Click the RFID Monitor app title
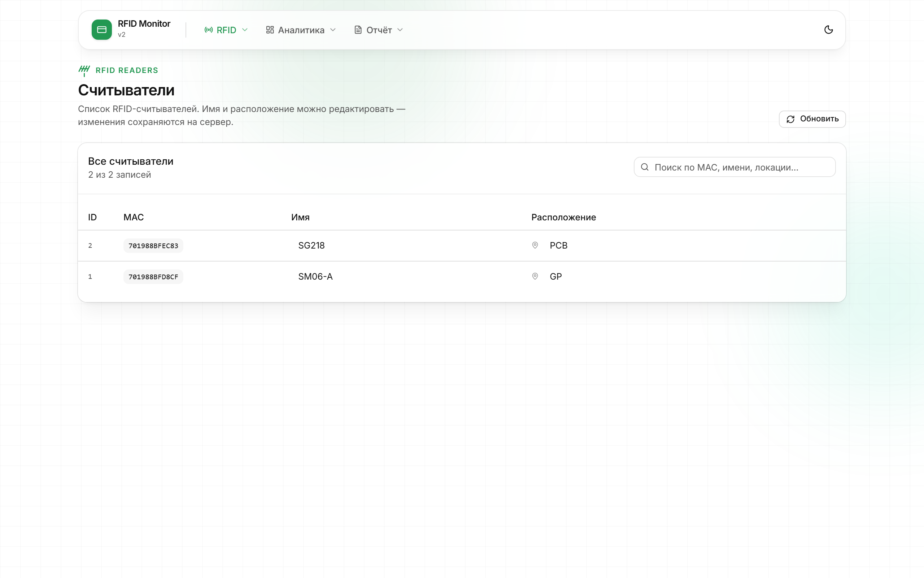The image size is (924, 578). tap(144, 24)
